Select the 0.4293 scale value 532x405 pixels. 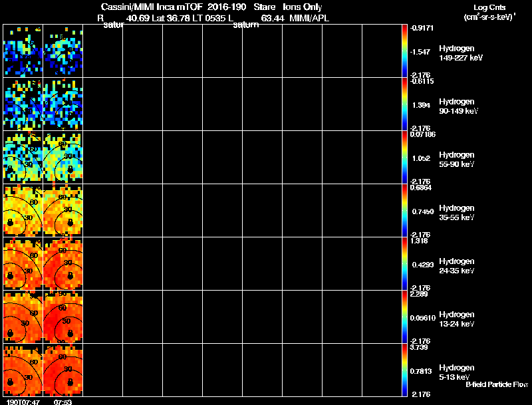click(x=423, y=265)
